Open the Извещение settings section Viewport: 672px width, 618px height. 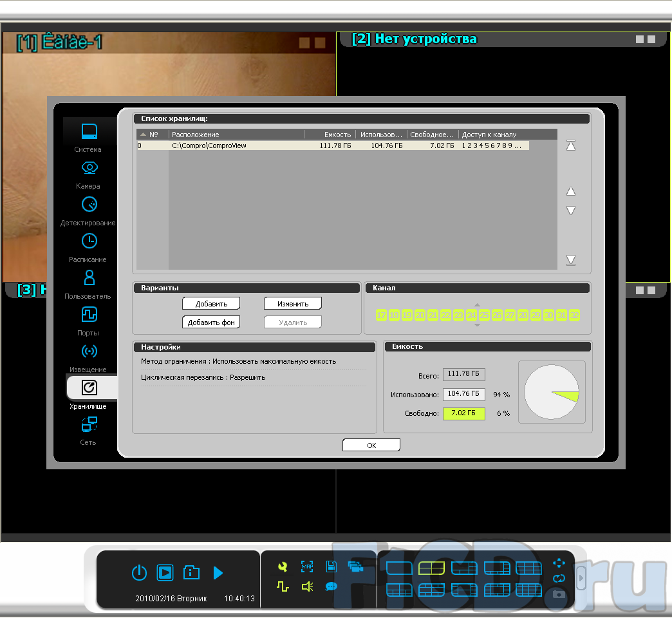click(88, 359)
